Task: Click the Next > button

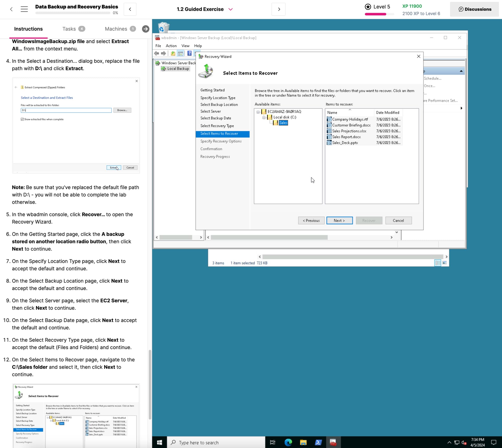Action: [x=339, y=221]
